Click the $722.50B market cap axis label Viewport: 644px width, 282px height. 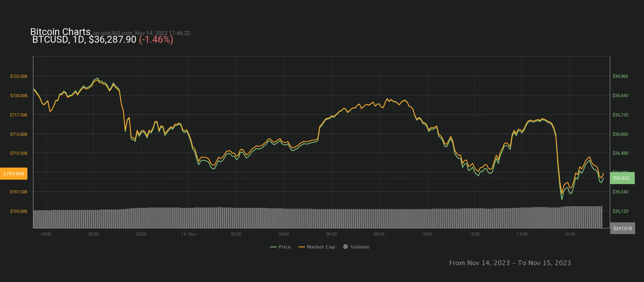click(19, 76)
